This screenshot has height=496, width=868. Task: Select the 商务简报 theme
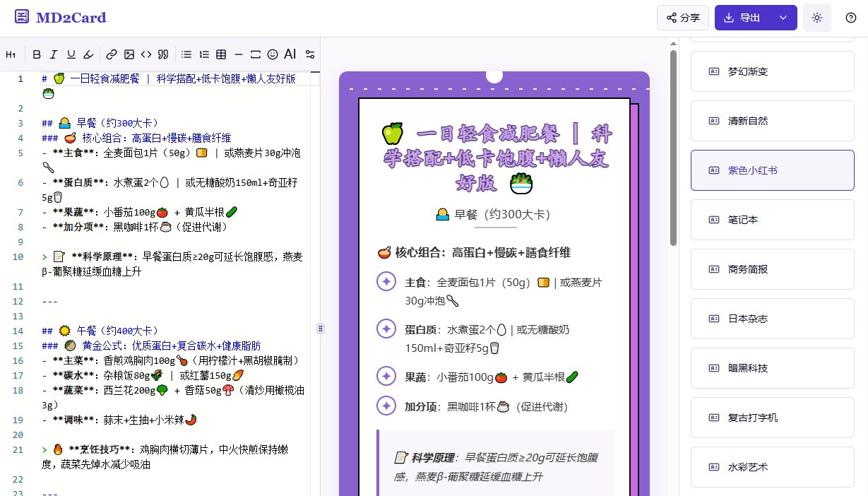(x=773, y=269)
